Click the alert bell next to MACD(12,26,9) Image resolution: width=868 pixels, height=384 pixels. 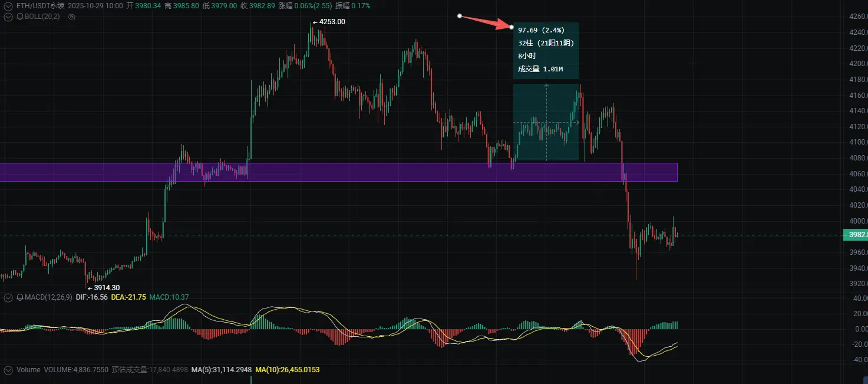pyautogui.click(x=20, y=297)
